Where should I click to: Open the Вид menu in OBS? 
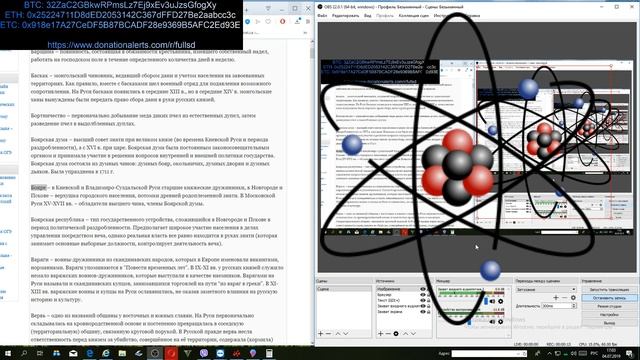(368, 16)
